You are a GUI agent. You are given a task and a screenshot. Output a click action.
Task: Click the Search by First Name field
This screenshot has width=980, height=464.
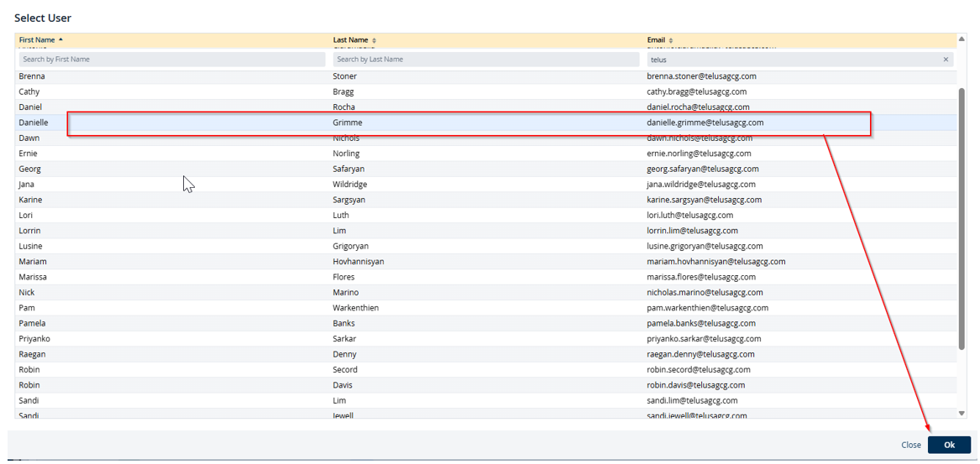[171, 60]
